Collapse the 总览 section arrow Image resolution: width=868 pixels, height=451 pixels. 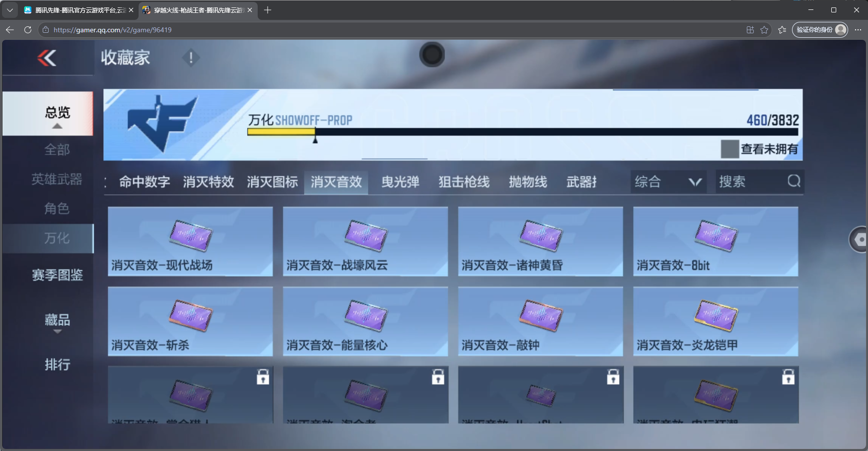(57, 126)
